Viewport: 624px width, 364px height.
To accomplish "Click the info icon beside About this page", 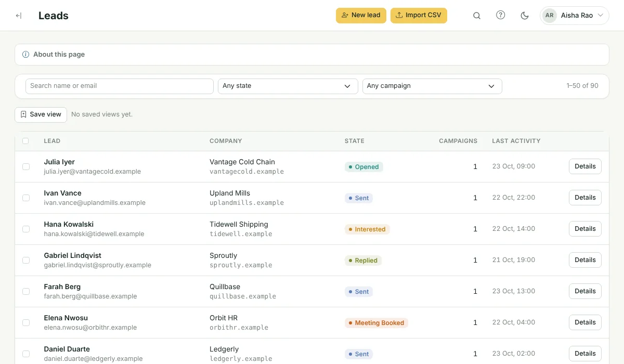I will point(25,55).
